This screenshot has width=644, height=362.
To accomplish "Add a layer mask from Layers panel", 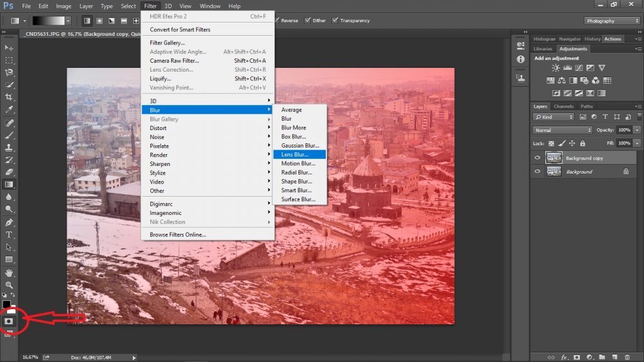I will tap(576, 357).
